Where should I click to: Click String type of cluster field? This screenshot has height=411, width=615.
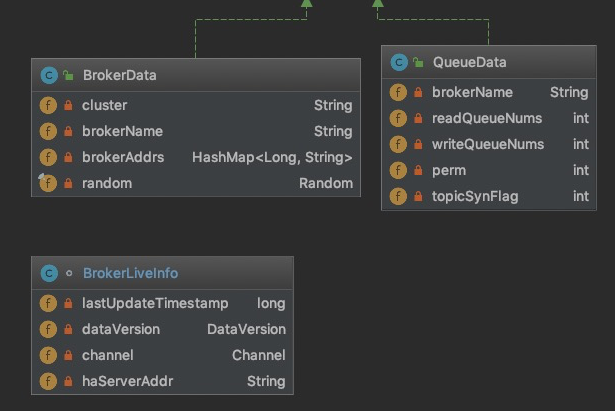333,105
